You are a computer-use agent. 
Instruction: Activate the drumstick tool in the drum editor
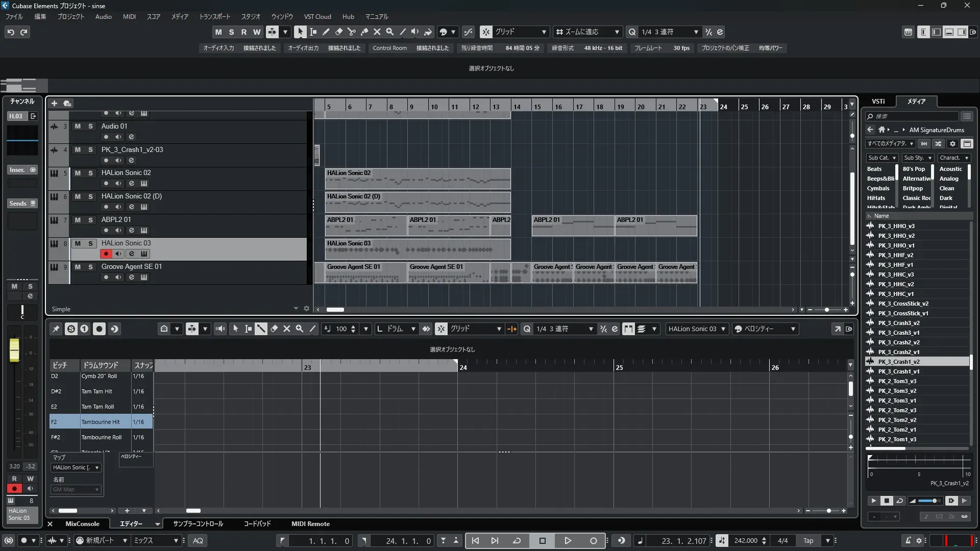click(261, 329)
